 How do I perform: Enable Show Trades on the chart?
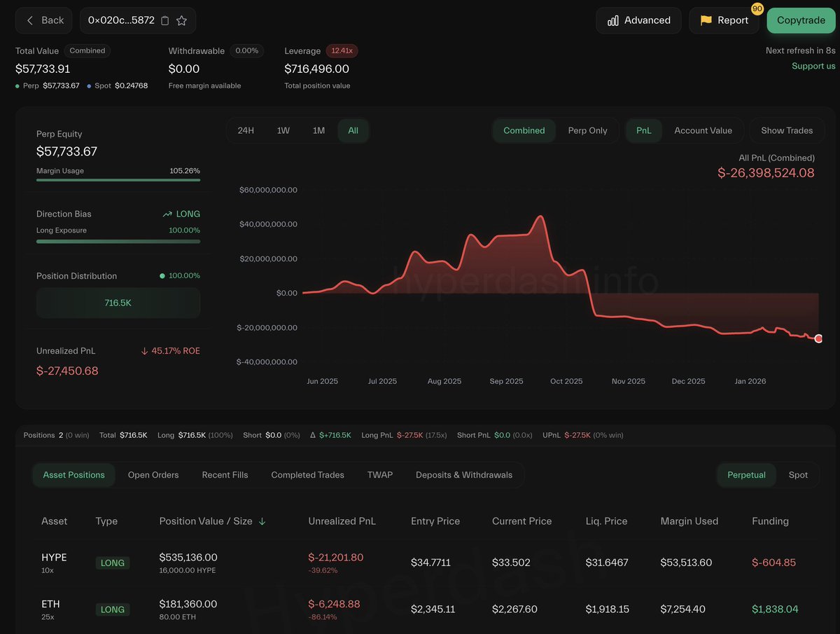pyautogui.click(x=787, y=130)
